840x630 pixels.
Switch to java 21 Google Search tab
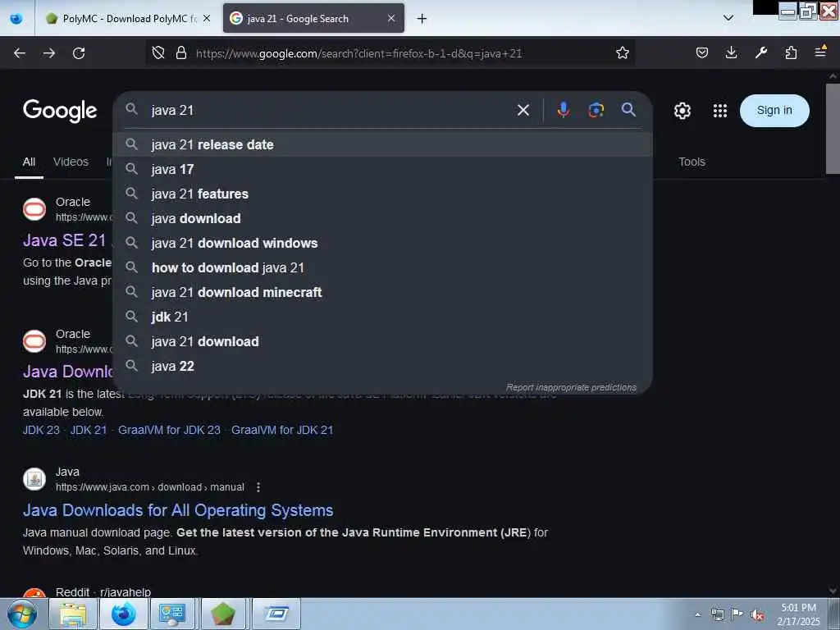pos(313,19)
